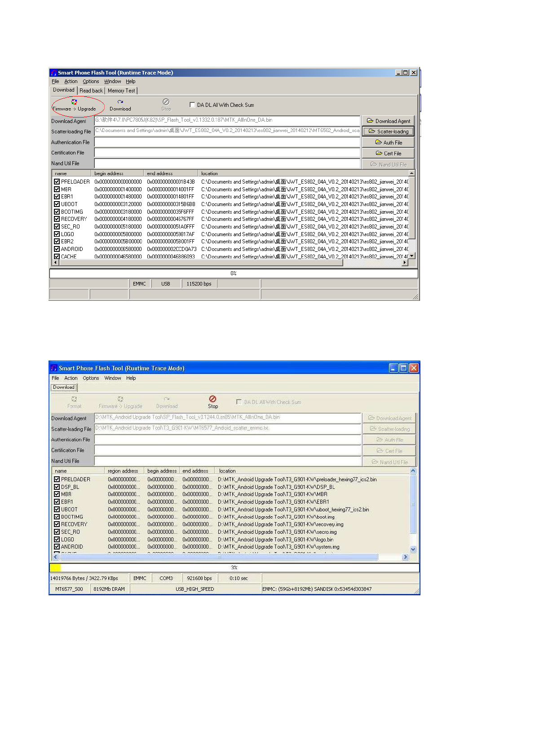Viewport: 535px width, 756px height.
Task: Uncheck RECOVERY in the lower window list
Action: coord(57,524)
